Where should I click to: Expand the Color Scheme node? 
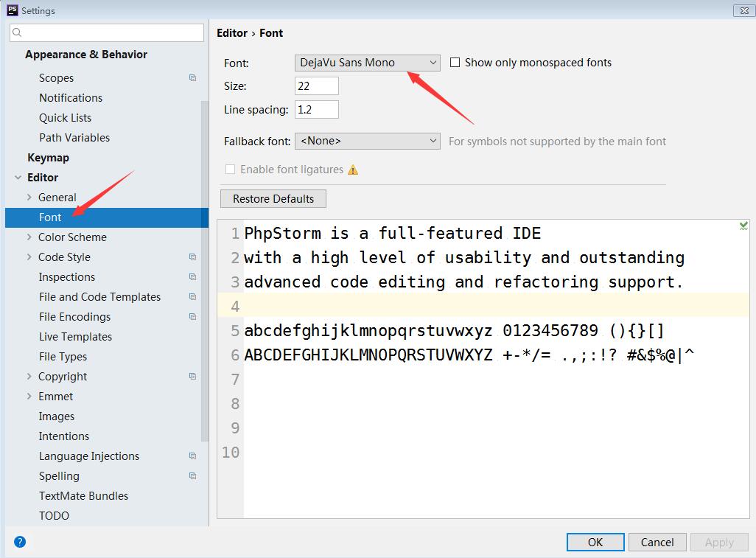coord(29,237)
